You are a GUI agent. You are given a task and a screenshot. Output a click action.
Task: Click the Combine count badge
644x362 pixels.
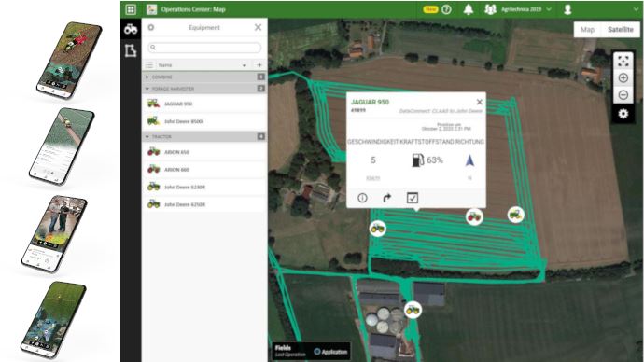[x=260, y=77]
